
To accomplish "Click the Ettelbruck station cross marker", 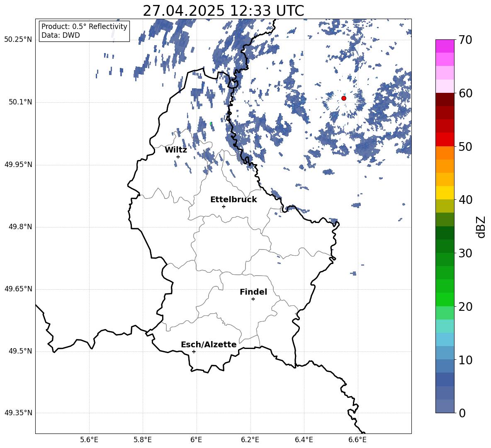I will [224, 206].
